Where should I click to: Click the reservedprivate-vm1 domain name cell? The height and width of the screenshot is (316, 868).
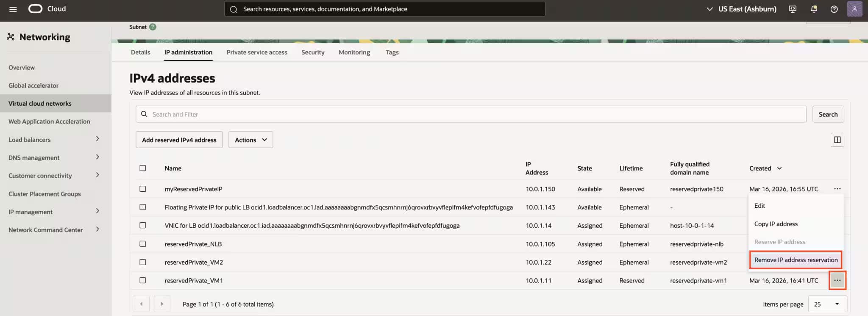pyautogui.click(x=698, y=280)
